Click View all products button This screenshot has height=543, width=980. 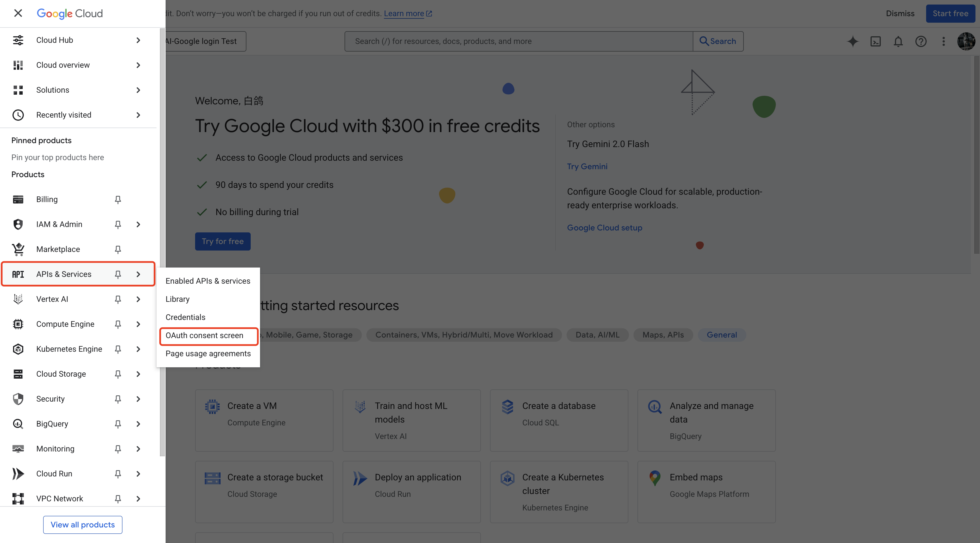[x=83, y=524]
